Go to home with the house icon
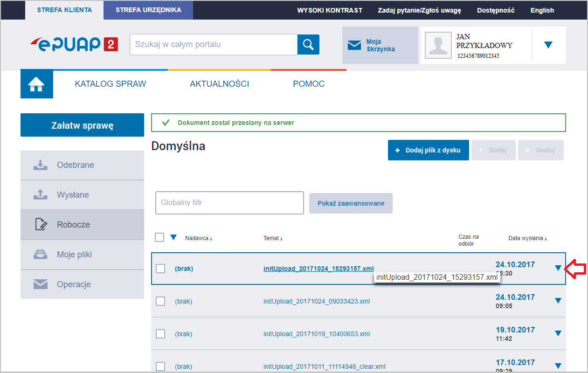The image size is (588, 373). [36, 84]
